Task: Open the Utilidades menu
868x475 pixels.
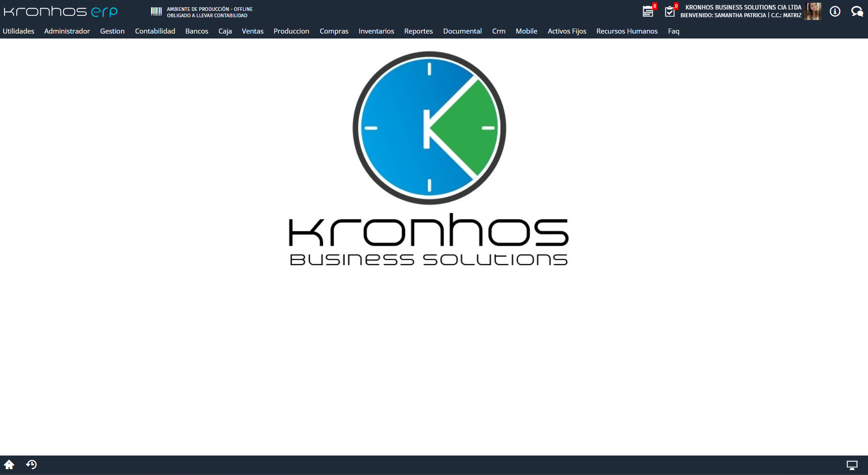Action: coord(19,31)
